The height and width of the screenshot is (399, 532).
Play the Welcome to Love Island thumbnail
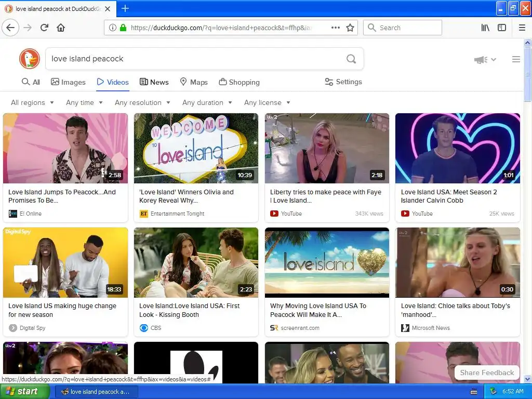196,148
